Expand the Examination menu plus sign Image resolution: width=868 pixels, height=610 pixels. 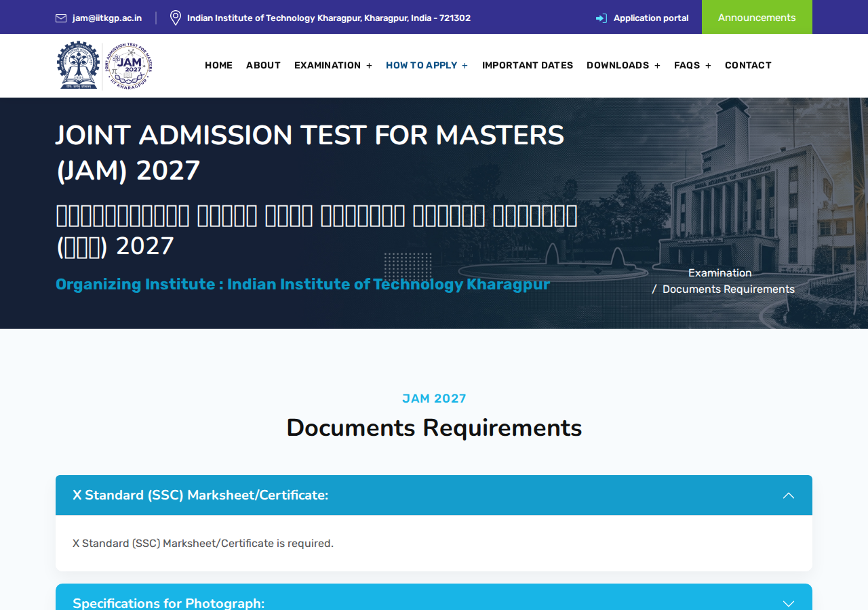click(x=369, y=66)
